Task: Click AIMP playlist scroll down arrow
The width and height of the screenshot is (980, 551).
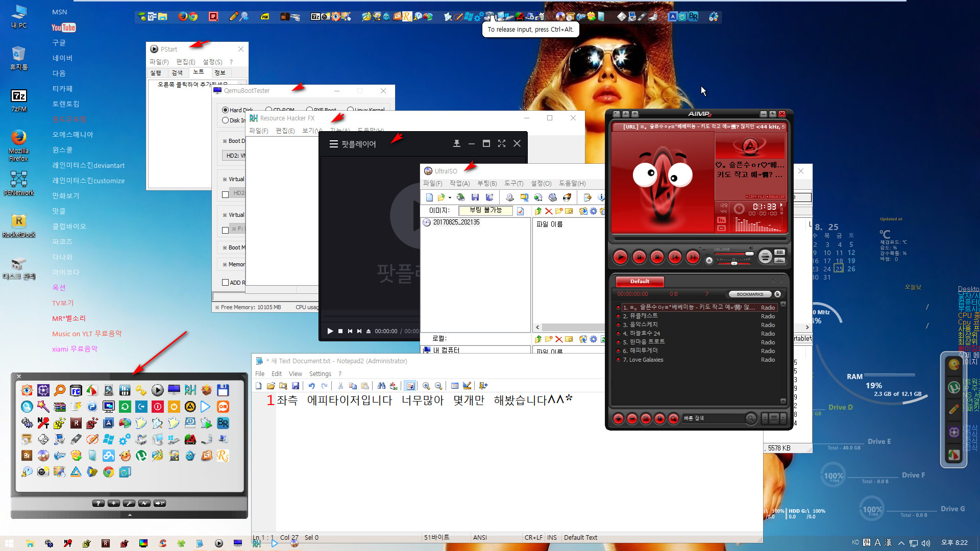Action: coord(783,401)
